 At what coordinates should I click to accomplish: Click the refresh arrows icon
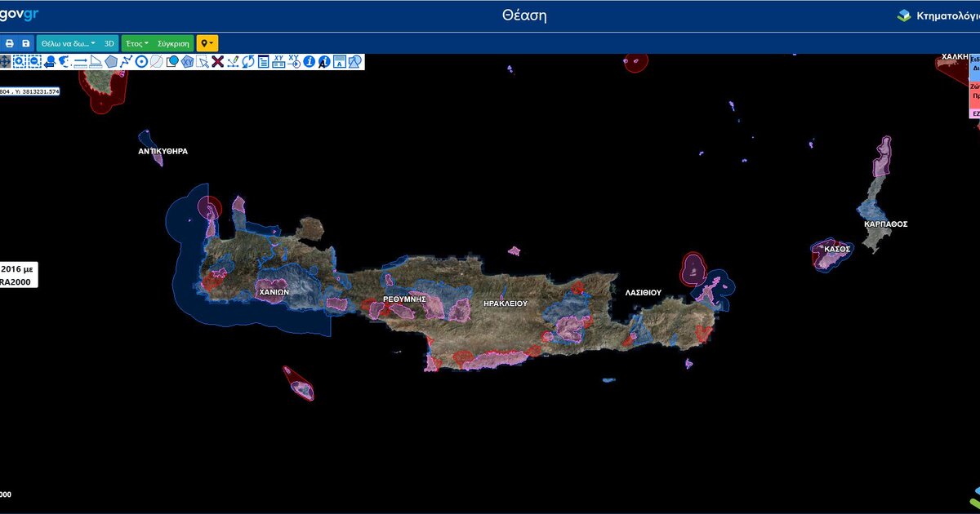[x=248, y=61]
